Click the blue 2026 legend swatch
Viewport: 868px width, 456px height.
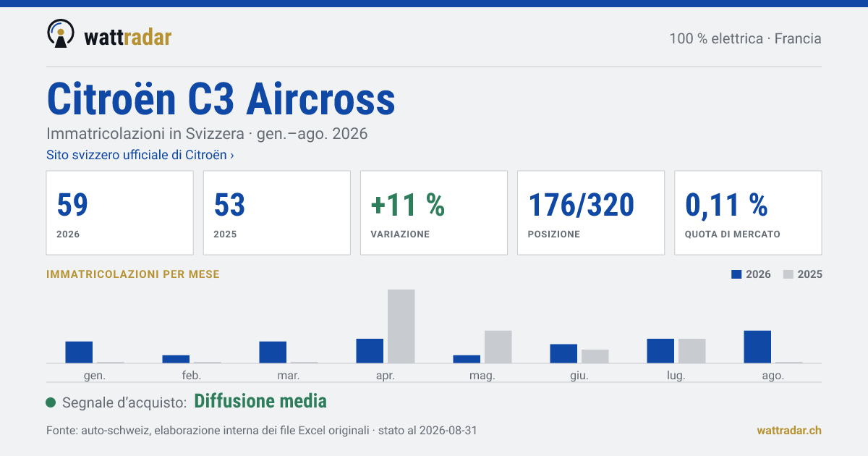(737, 274)
